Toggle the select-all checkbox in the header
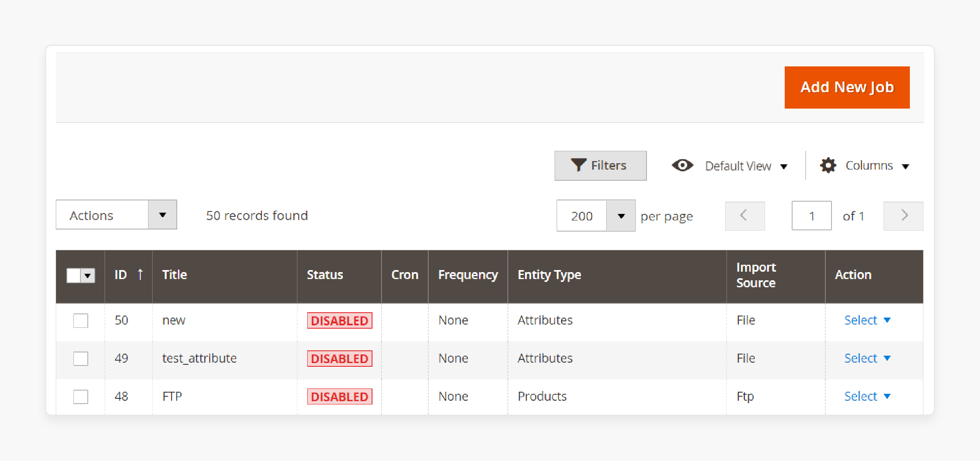 pos(73,275)
